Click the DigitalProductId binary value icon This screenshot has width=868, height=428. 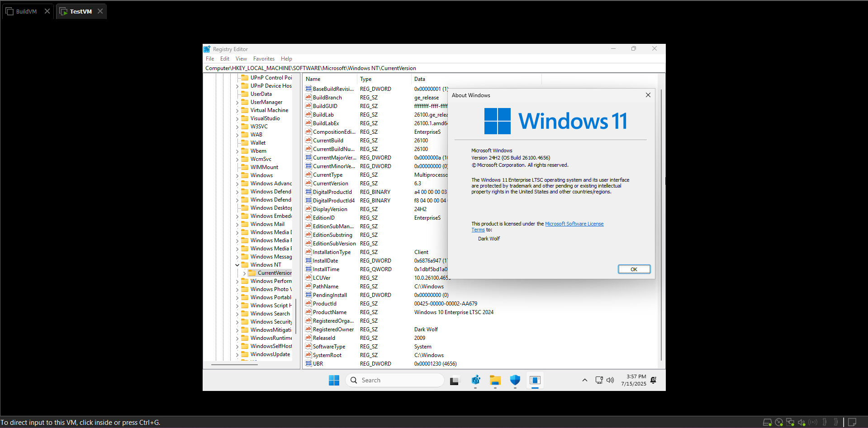pos(308,192)
